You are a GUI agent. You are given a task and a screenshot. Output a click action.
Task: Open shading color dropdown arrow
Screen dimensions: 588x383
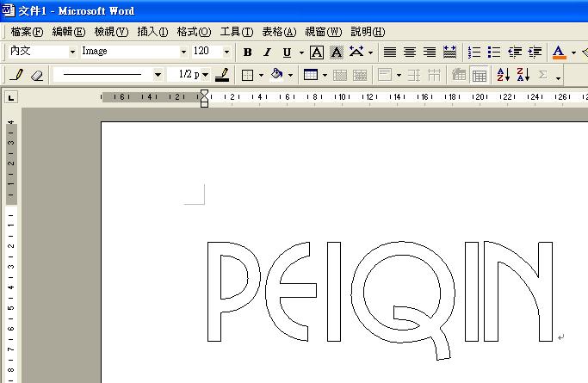tap(290, 76)
